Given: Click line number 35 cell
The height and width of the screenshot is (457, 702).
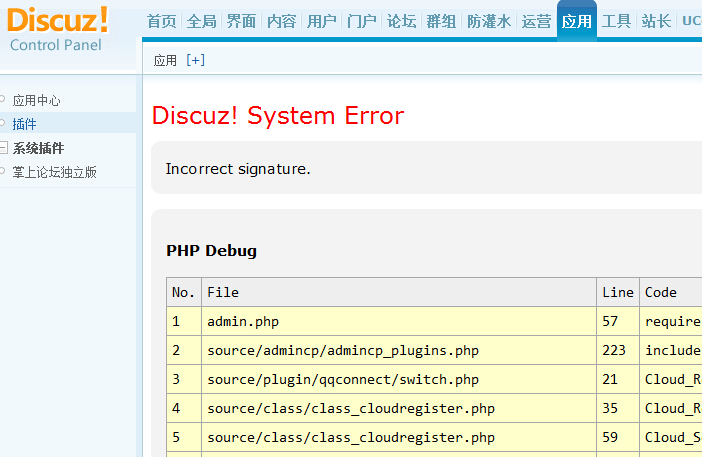Looking at the screenshot, I should [618, 408].
